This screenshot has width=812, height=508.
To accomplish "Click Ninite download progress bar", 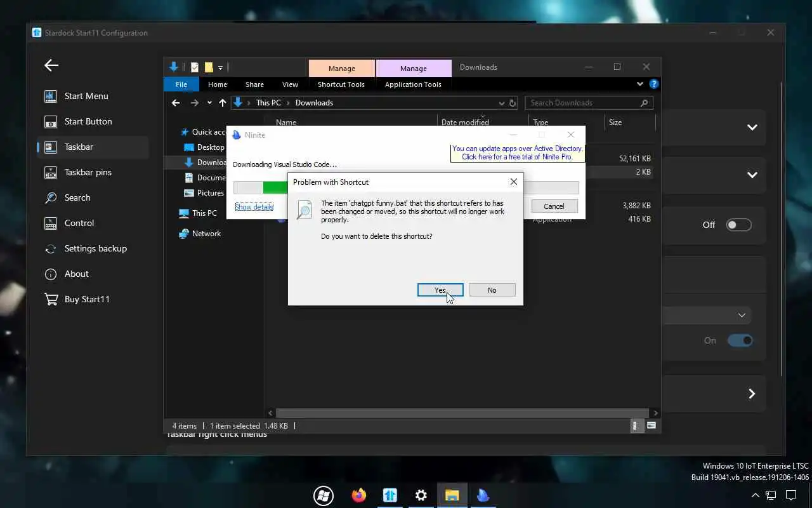I will pos(406,187).
